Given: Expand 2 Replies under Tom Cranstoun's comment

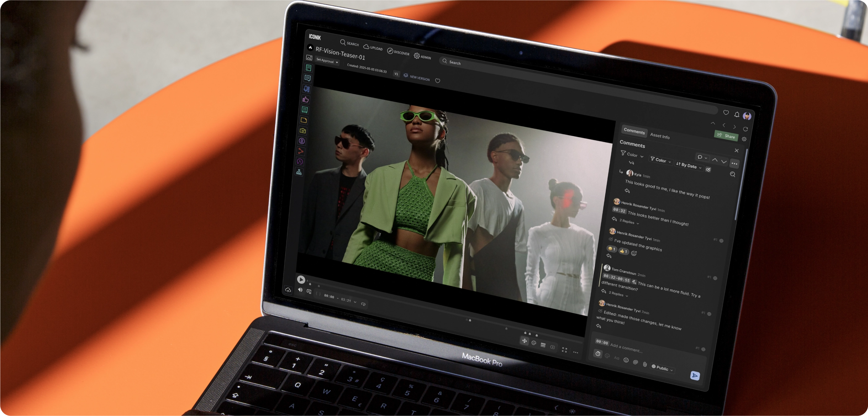Looking at the screenshot, I should point(618,294).
